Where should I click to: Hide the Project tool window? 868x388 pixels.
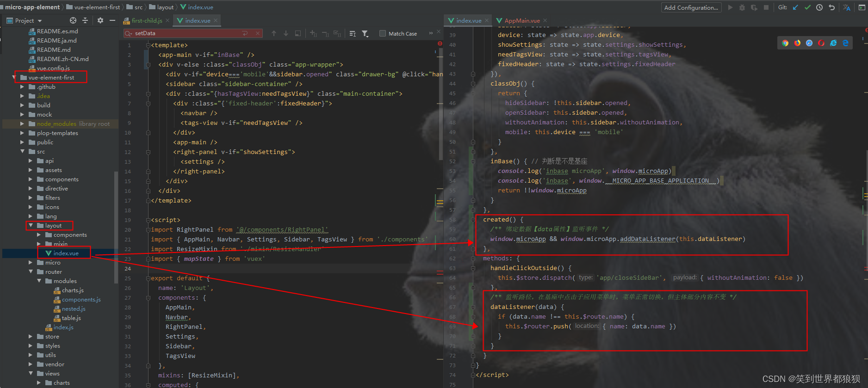tap(112, 20)
